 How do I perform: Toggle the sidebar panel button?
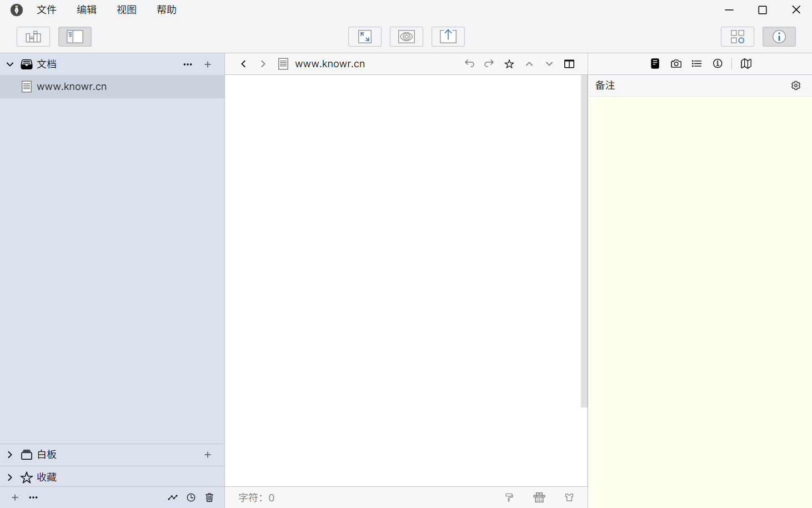[75, 37]
